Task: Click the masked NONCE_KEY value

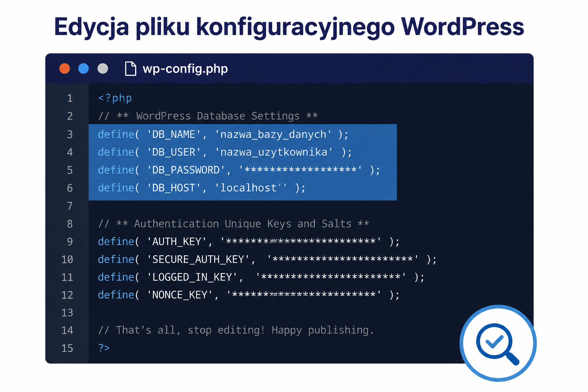Action: point(304,294)
